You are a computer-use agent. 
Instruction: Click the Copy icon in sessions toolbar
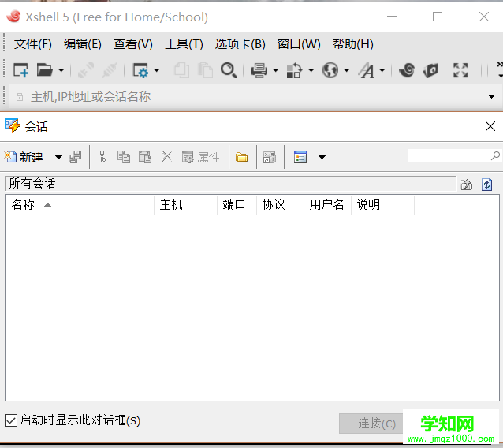coord(124,157)
